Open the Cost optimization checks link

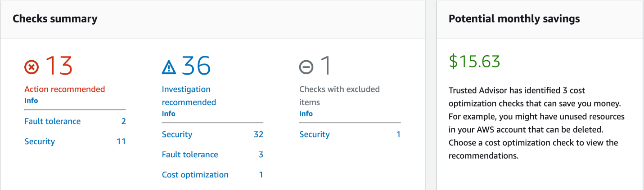click(195, 175)
